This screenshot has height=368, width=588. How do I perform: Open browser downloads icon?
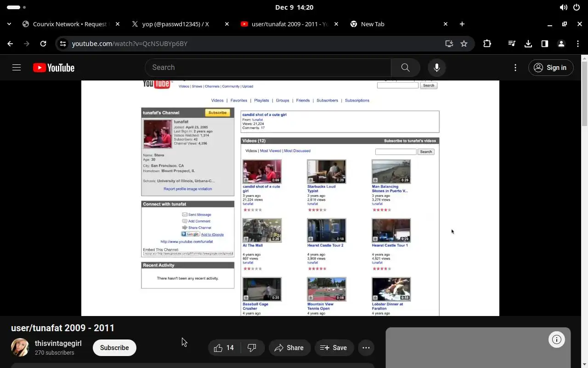[x=528, y=44]
